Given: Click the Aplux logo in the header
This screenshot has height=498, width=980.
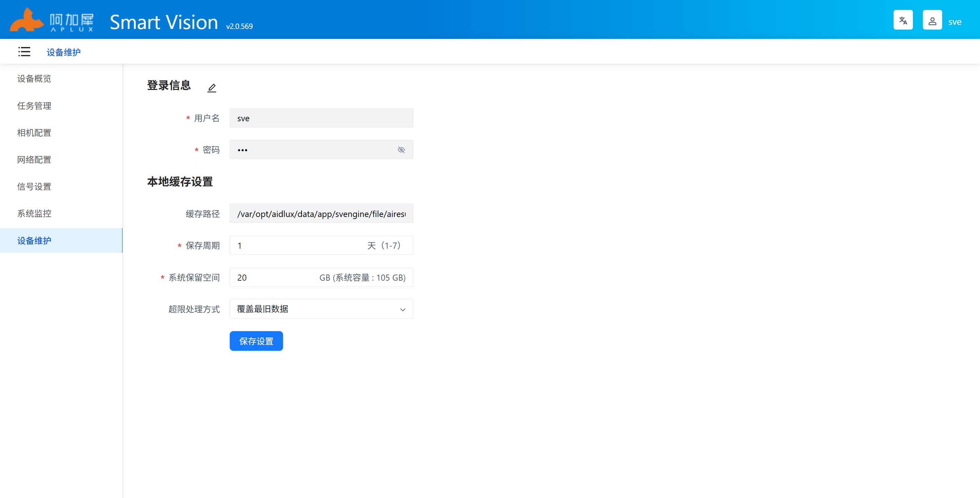Looking at the screenshot, I should [51, 20].
